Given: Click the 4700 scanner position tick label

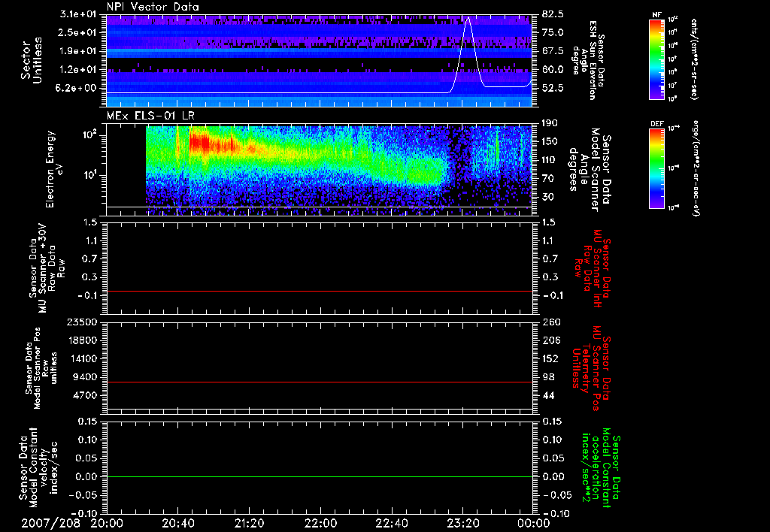Looking at the screenshot, I should tap(84, 395).
